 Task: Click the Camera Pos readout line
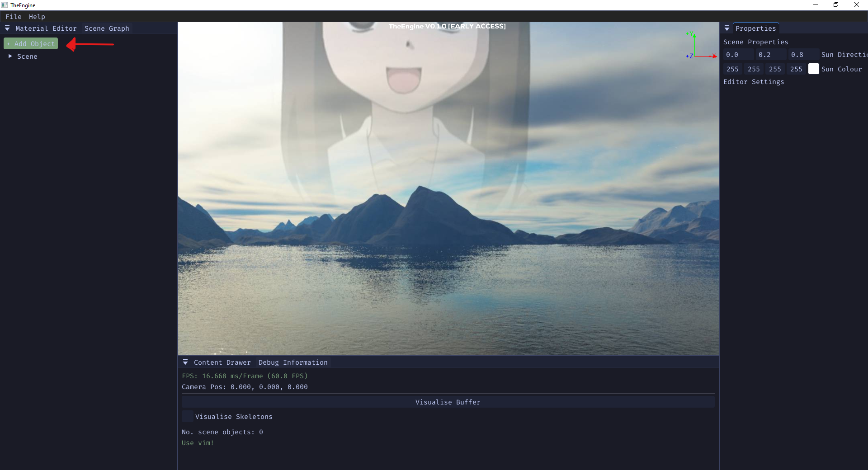click(x=245, y=387)
